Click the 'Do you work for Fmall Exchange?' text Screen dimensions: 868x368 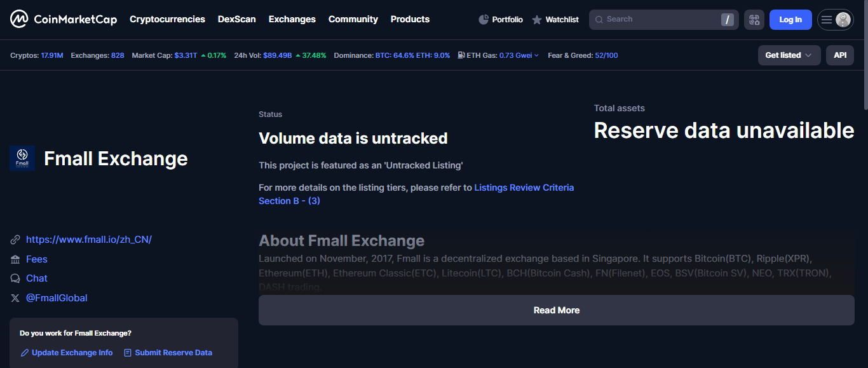76,333
